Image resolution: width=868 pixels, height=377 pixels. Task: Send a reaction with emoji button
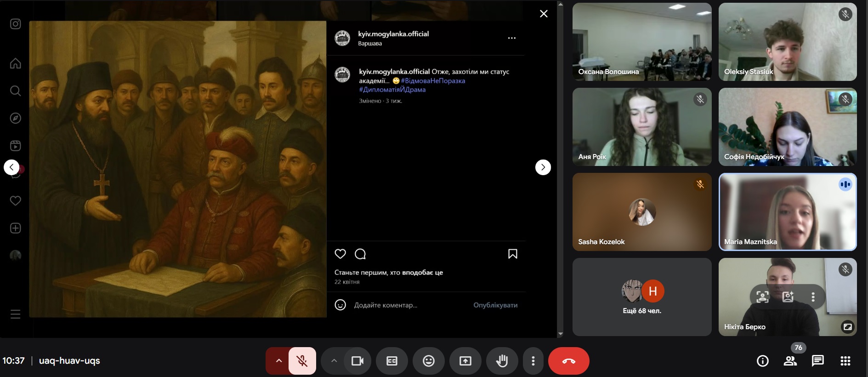pos(429,361)
